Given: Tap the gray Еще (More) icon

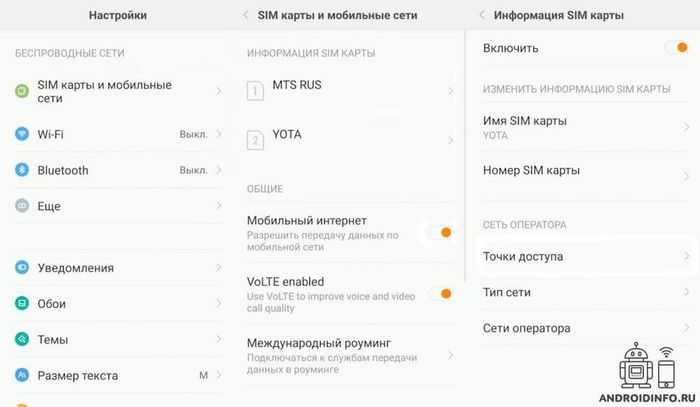Looking at the screenshot, I should click(22, 205).
